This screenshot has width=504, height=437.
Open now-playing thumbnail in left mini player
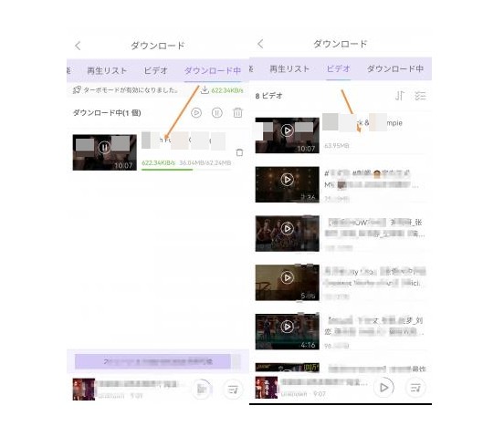[x=84, y=390]
